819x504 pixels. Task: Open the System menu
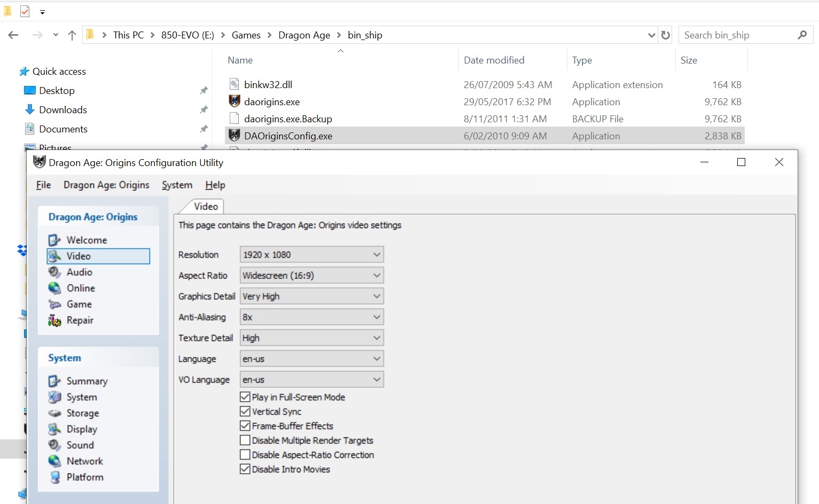177,185
